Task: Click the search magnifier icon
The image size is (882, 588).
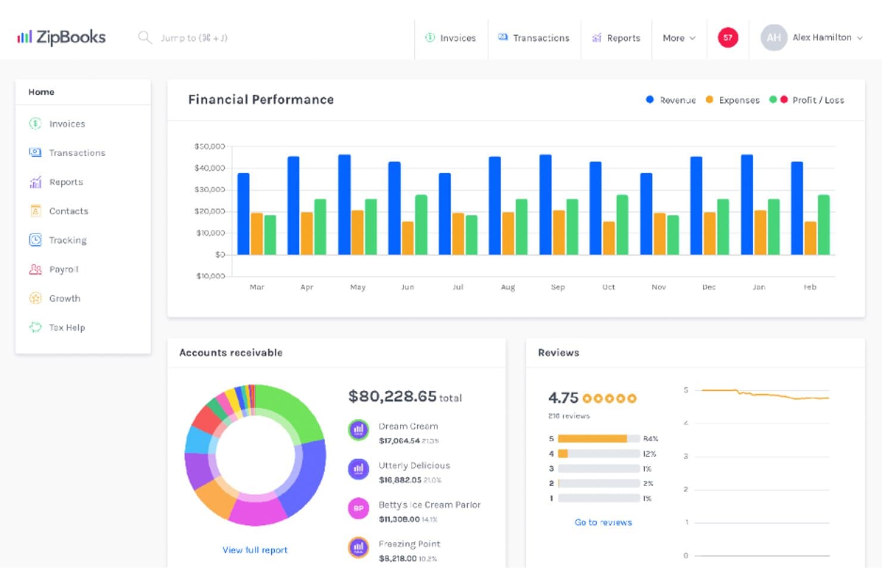Action: (145, 38)
